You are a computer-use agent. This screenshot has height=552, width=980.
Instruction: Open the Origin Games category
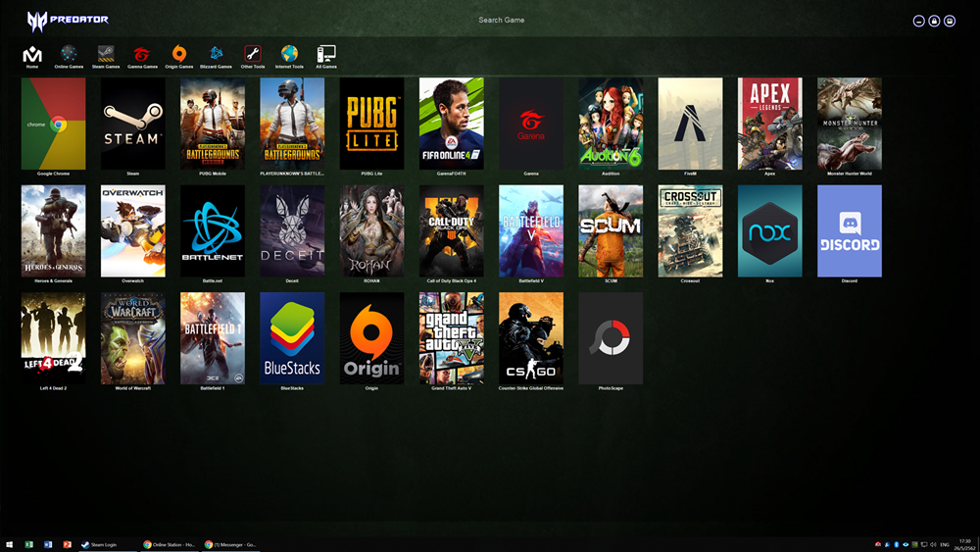click(179, 55)
